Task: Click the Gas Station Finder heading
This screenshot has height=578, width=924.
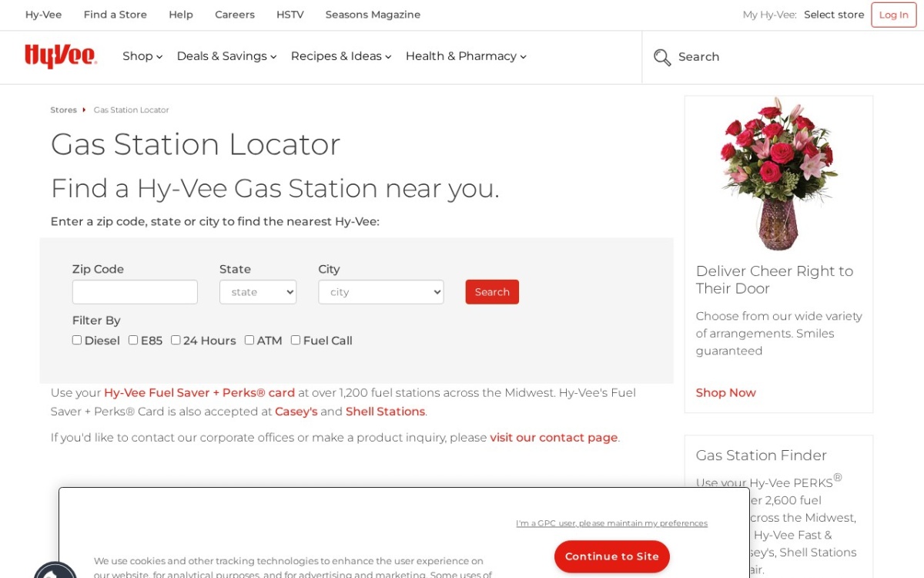Action: pyautogui.click(x=762, y=455)
